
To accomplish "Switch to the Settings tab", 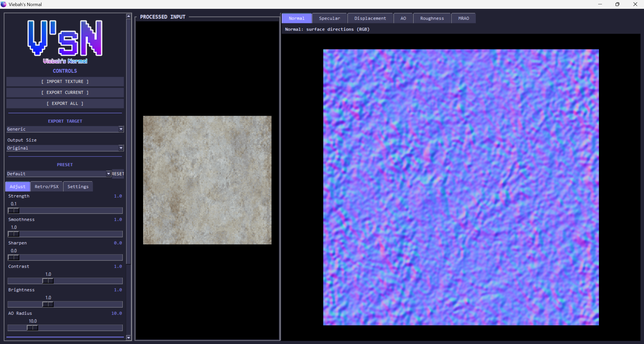I will (x=78, y=186).
